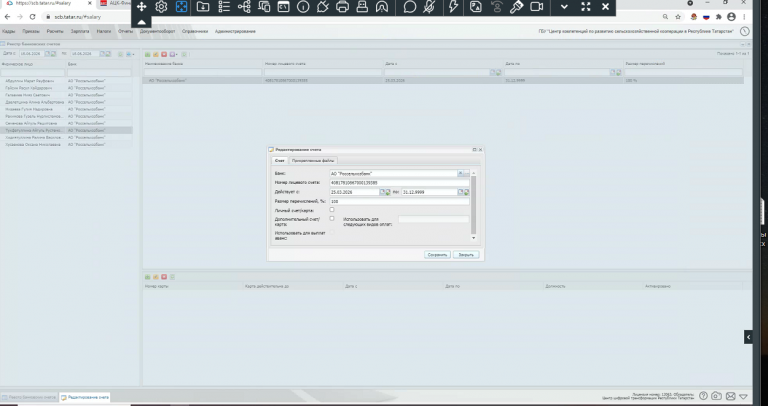
Task: Toggle fullscreen arrows icon in remote toolbar
Action: tap(586, 7)
